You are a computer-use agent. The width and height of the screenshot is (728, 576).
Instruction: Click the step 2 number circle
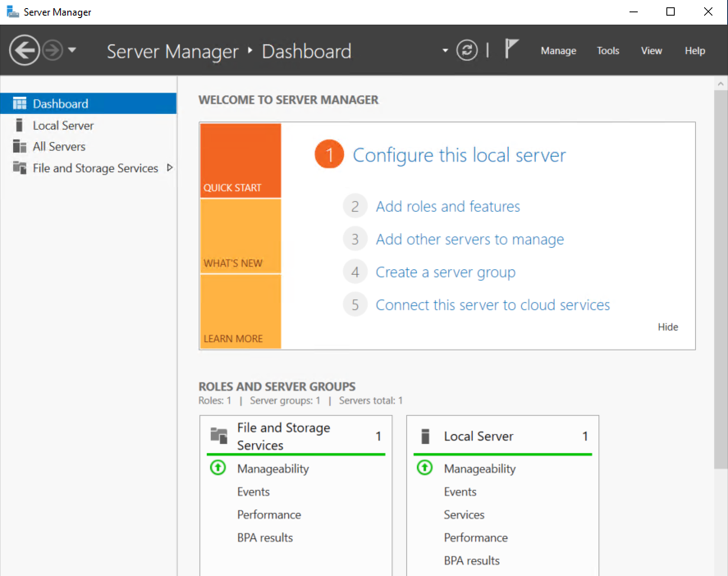click(355, 206)
